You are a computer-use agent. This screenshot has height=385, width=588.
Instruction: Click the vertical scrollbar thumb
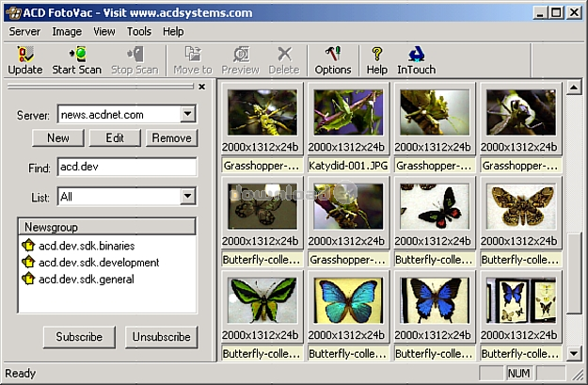tap(574, 273)
